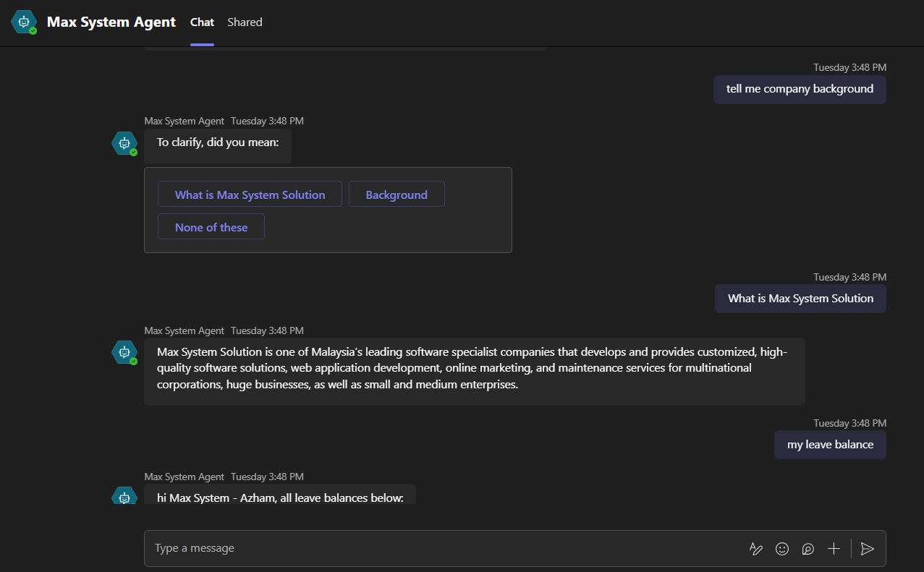The width and height of the screenshot is (924, 572).
Task: Click the plus icon for more actions
Action: coord(834,549)
